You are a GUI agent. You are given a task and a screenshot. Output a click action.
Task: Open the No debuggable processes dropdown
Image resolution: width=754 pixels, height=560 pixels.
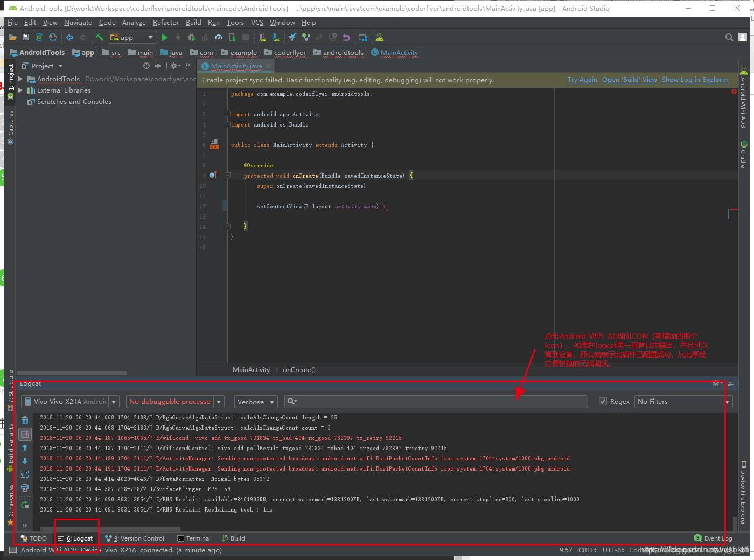click(175, 402)
